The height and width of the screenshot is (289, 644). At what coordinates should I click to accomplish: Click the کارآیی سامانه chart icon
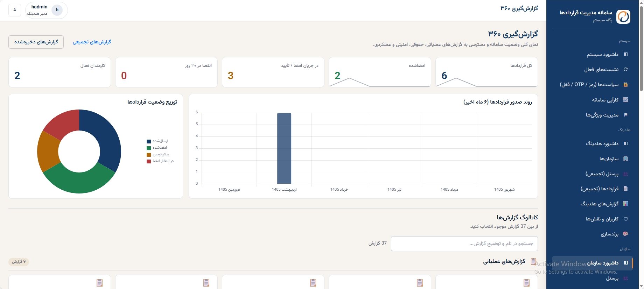[626, 100]
